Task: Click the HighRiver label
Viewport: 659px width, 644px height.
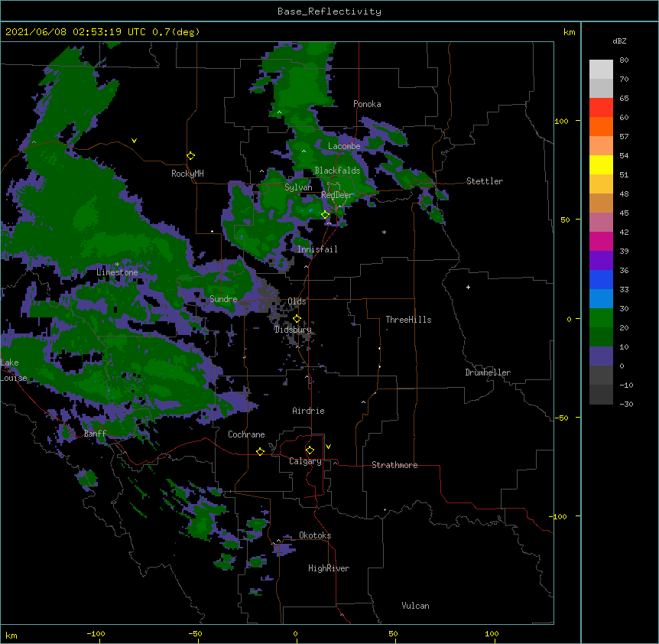Action: click(329, 568)
